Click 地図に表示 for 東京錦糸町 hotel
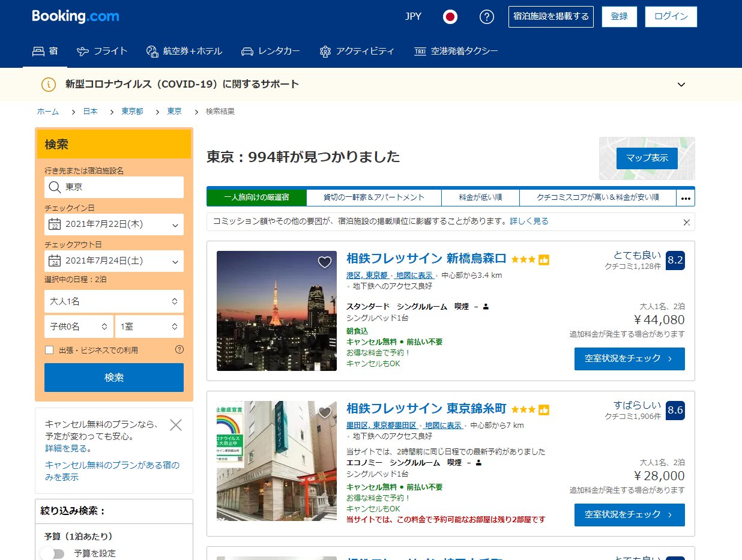This screenshot has height=560, width=742. point(443,426)
